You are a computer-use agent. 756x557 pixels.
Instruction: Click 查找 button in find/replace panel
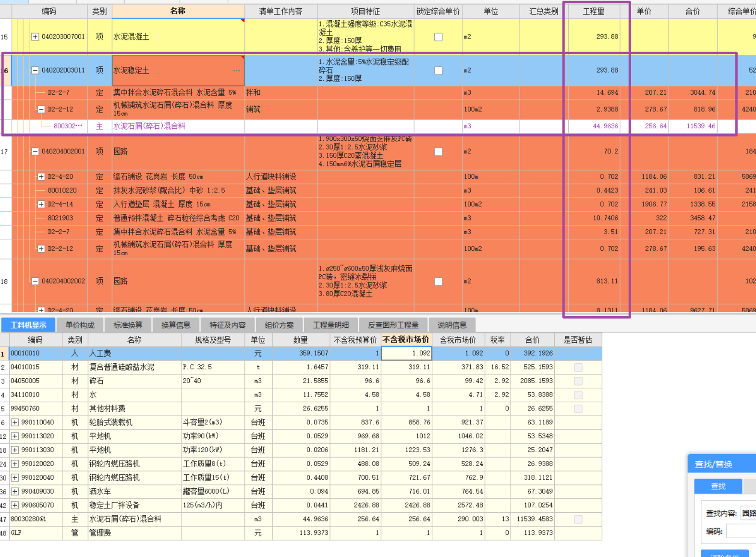(718, 486)
